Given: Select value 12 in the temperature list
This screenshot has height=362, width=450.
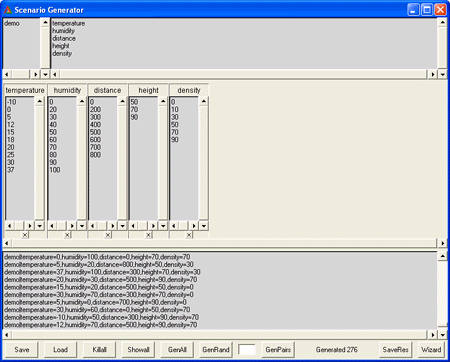Looking at the screenshot, I should [x=11, y=125].
